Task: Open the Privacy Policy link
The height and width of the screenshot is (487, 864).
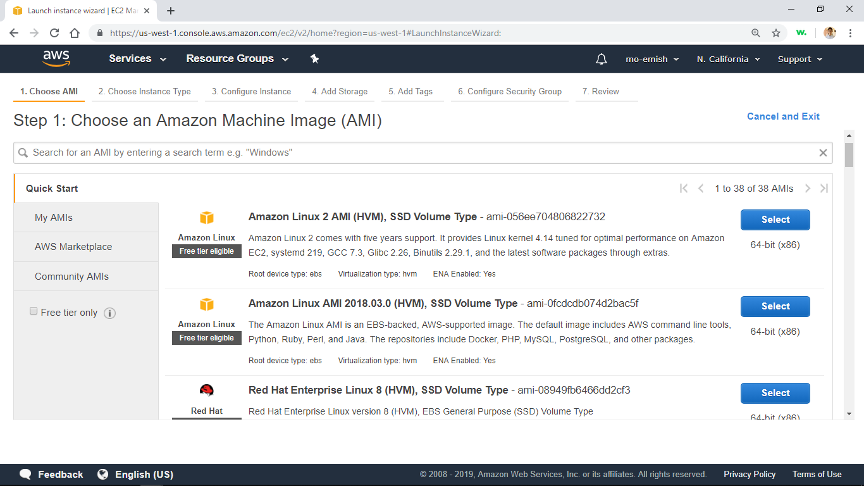Action: click(x=749, y=474)
